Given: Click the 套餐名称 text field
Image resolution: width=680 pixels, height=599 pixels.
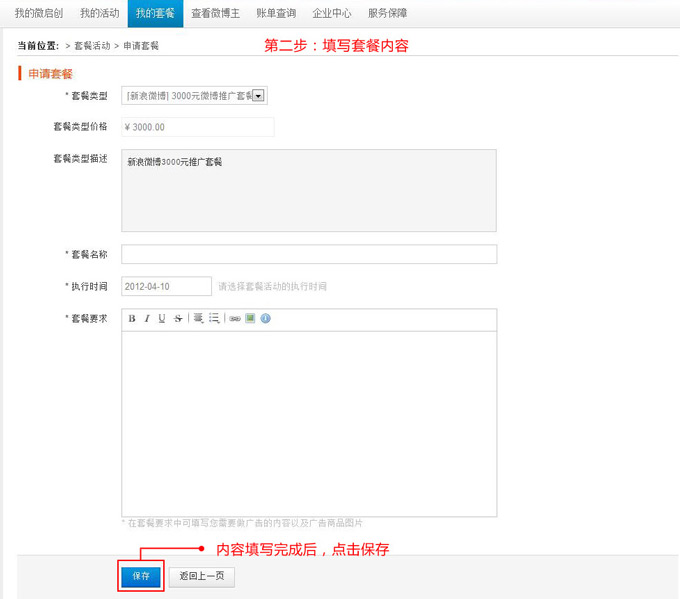Looking at the screenshot, I should [x=309, y=254].
